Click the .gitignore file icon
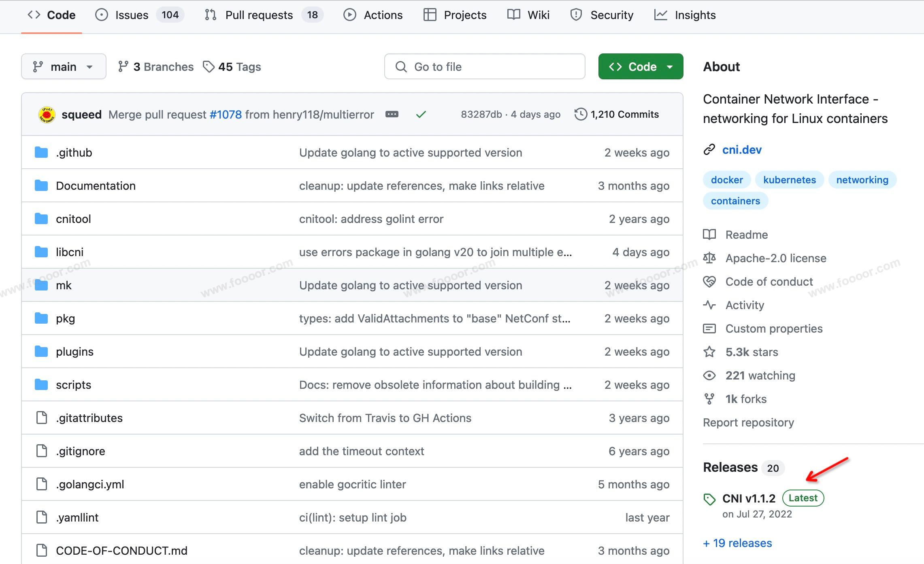 click(x=41, y=451)
